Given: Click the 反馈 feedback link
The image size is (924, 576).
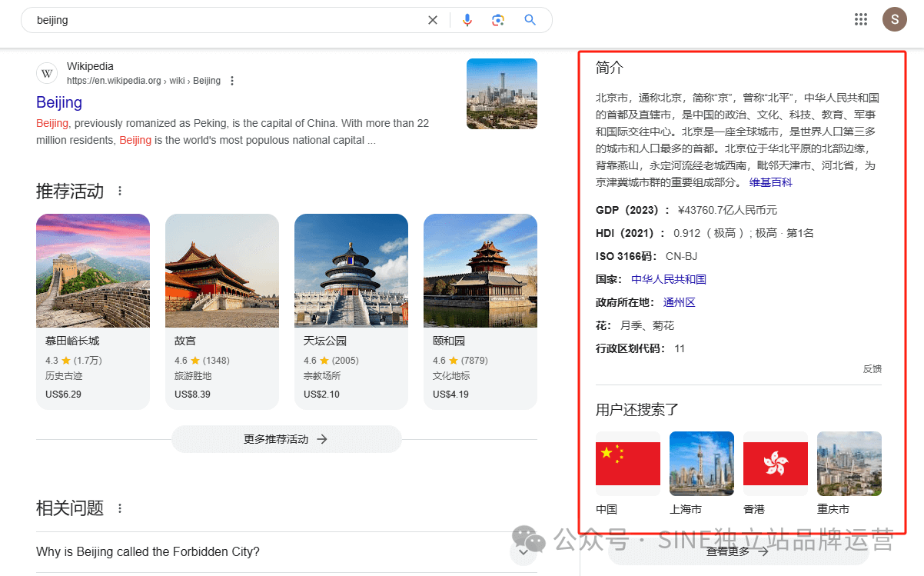Looking at the screenshot, I should (872, 368).
